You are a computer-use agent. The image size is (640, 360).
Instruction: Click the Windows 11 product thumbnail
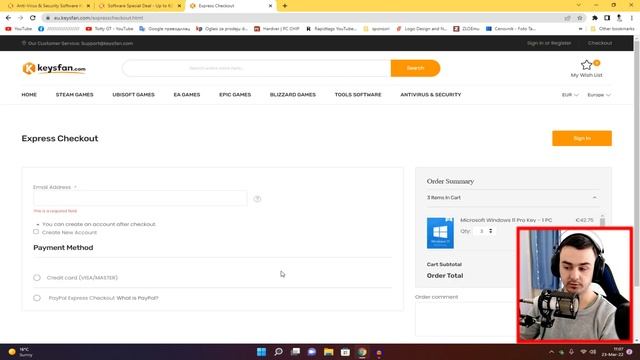click(440, 233)
